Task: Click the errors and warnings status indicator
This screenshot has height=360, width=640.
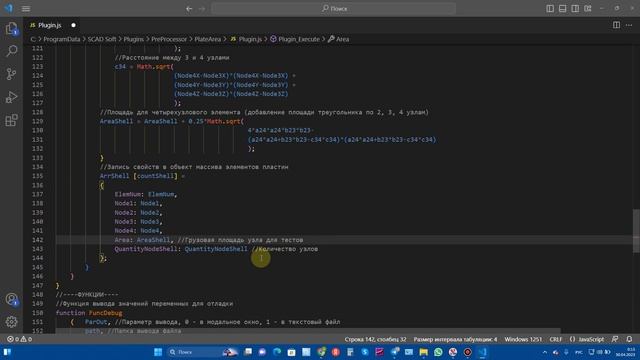Action: pos(19,339)
